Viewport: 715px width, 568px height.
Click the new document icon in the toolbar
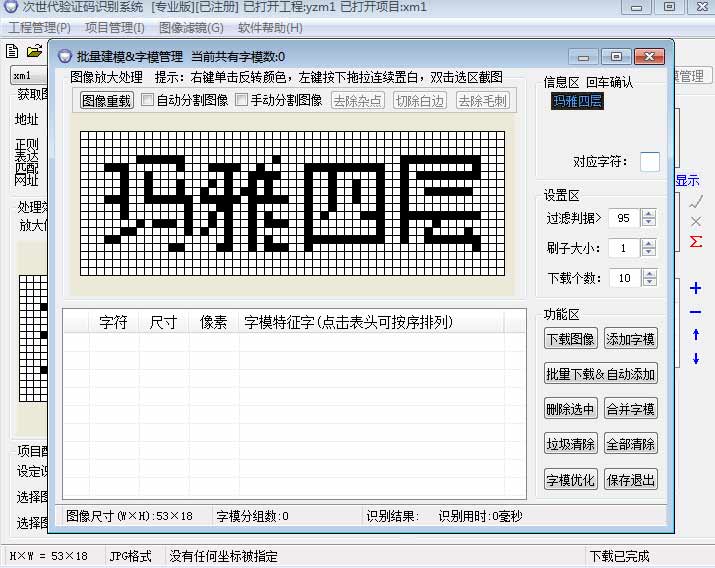(12, 51)
